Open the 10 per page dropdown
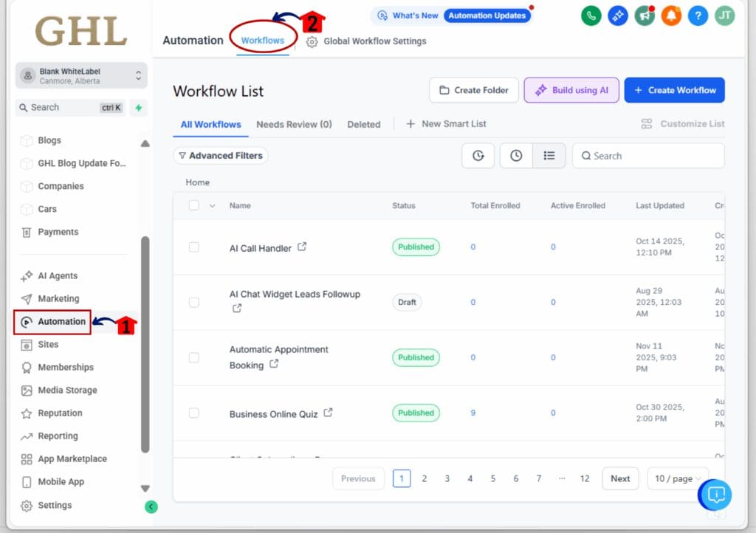 coord(676,478)
